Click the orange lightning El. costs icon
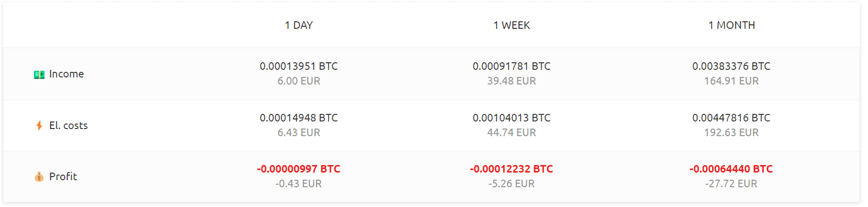This screenshot has height=207, width=868. click(x=39, y=126)
